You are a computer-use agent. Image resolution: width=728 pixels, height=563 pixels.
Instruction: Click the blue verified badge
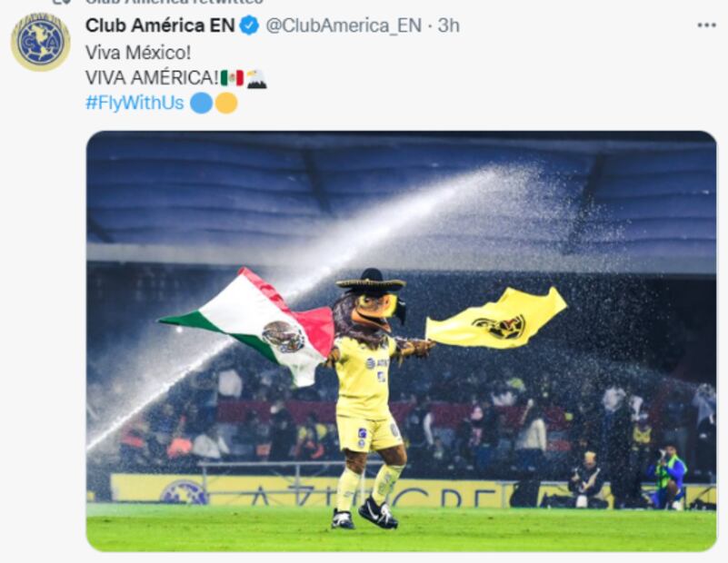coord(250,25)
